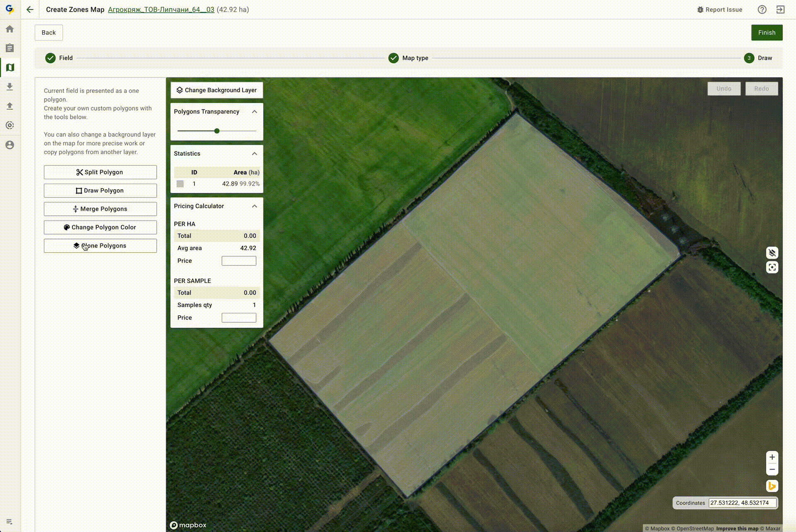Click the green Finish button
The image size is (796, 532).
tap(767, 33)
